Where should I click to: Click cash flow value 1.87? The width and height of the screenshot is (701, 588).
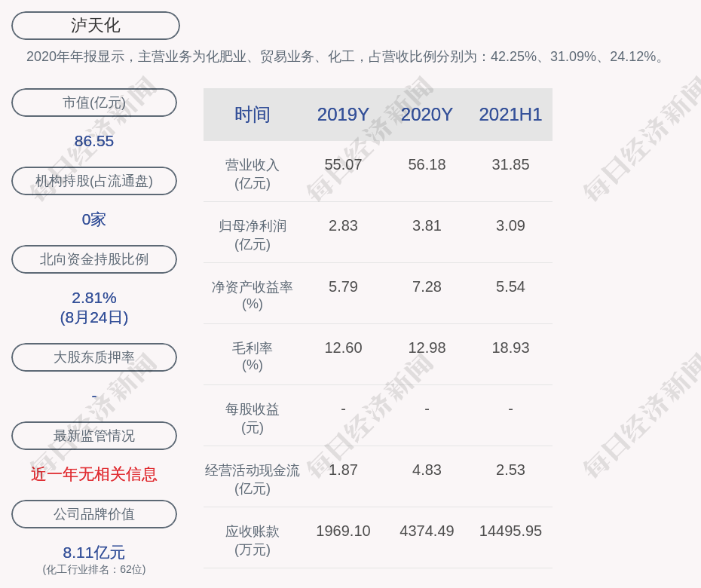(x=343, y=470)
